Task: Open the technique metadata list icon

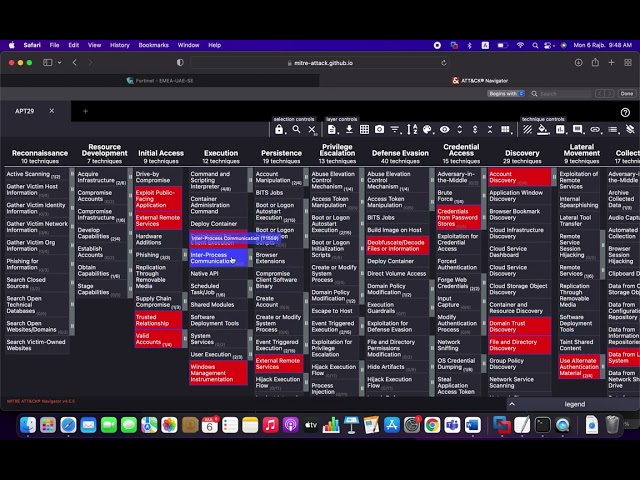Action: (x=613, y=130)
